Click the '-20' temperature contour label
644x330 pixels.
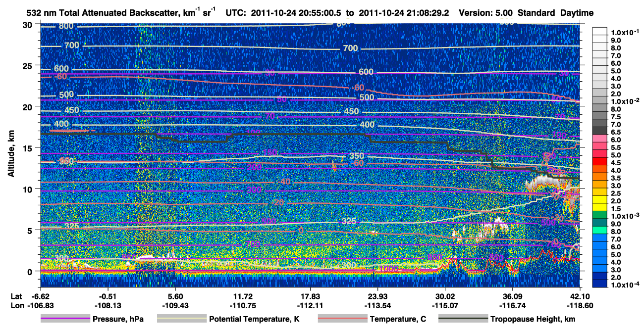click(x=278, y=203)
